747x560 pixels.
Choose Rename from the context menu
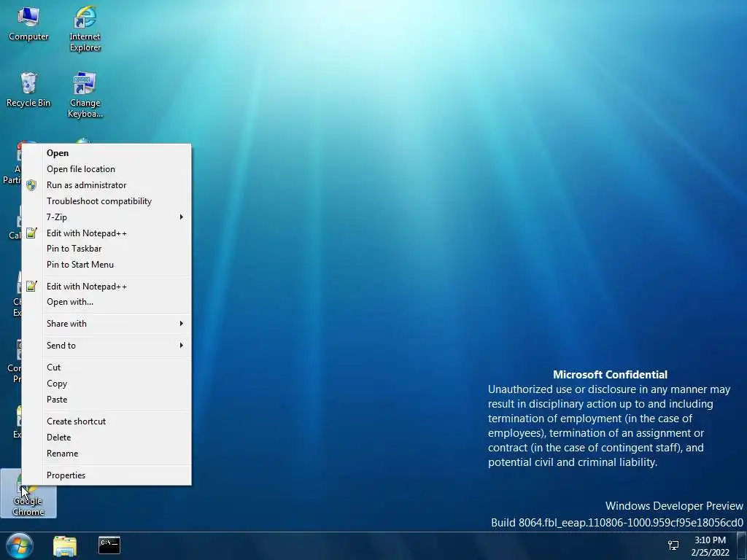pyautogui.click(x=107, y=454)
